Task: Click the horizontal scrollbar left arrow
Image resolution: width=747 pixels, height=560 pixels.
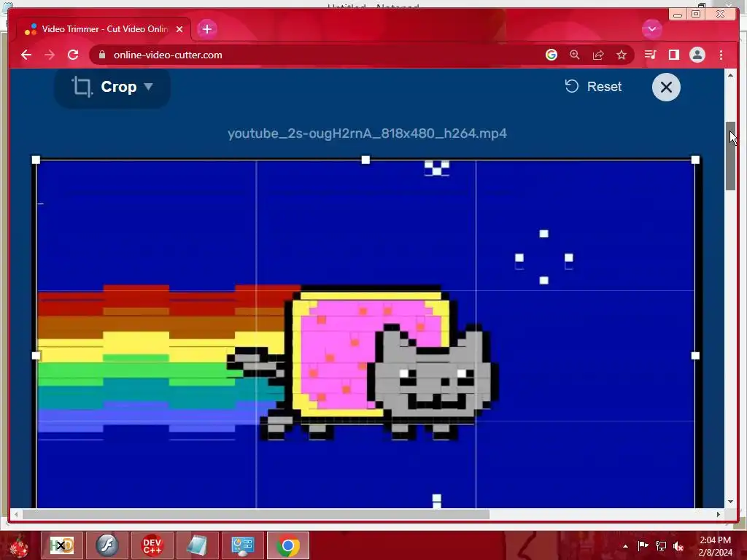Action: pyautogui.click(x=16, y=514)
